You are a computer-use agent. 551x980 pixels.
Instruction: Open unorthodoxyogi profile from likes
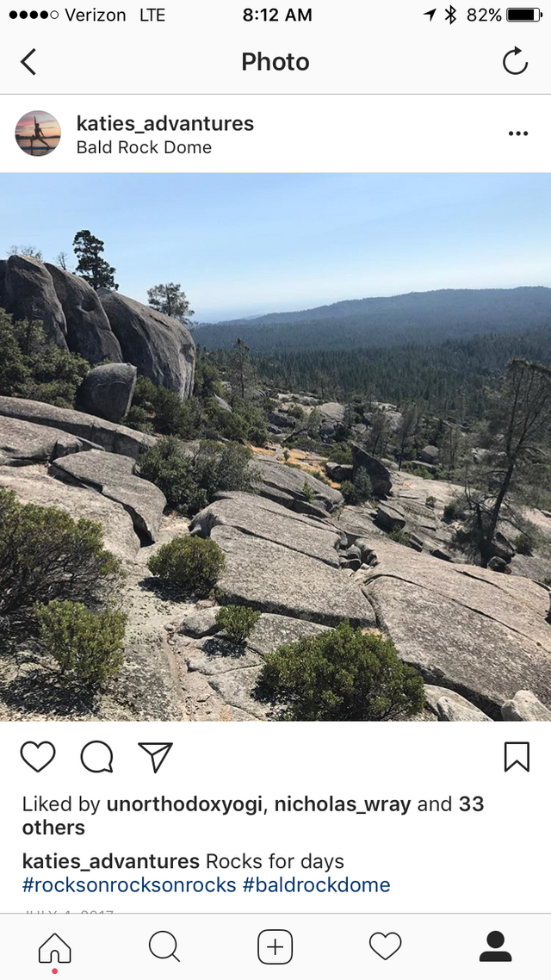(x=184, y=804)
